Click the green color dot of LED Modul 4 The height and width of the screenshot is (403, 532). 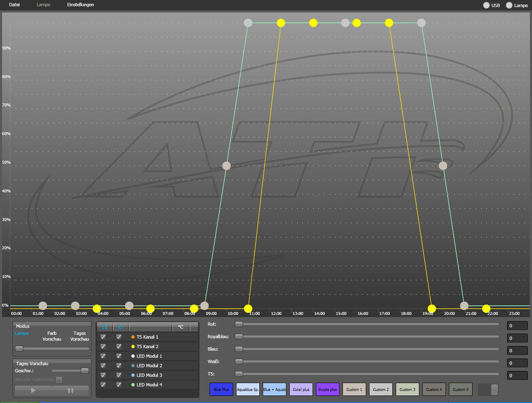(133, 385)
